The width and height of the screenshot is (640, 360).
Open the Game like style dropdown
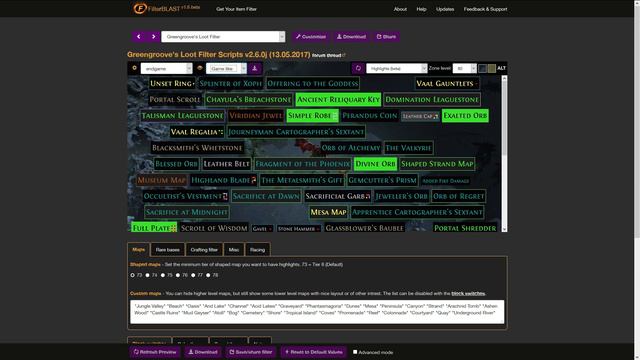coord(226,69)
